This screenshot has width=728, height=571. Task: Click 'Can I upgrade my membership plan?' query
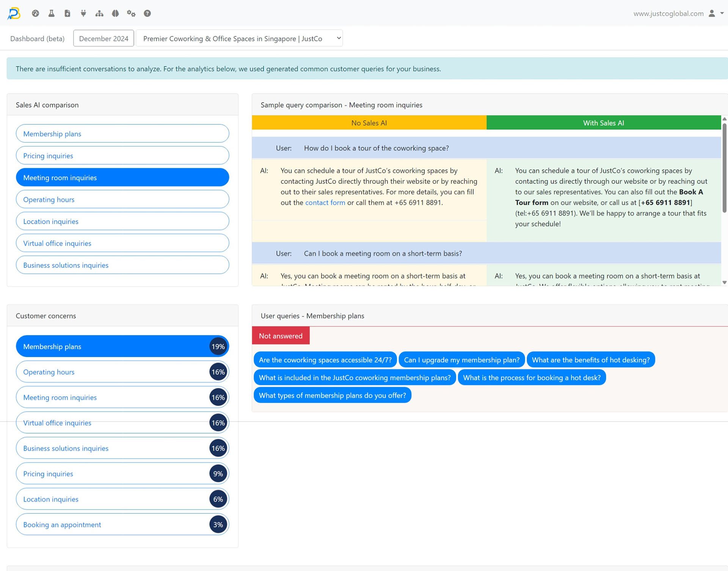tap(461, 360)
